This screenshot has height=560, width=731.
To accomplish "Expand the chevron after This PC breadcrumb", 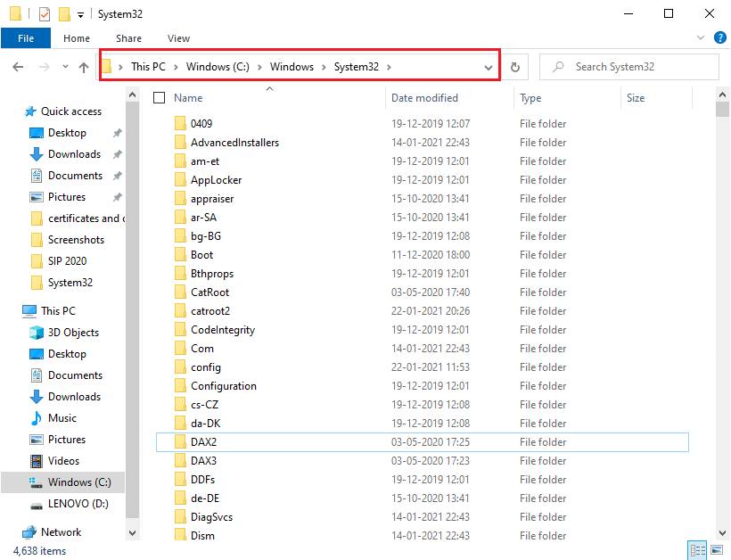I will (x=177, y=67).
